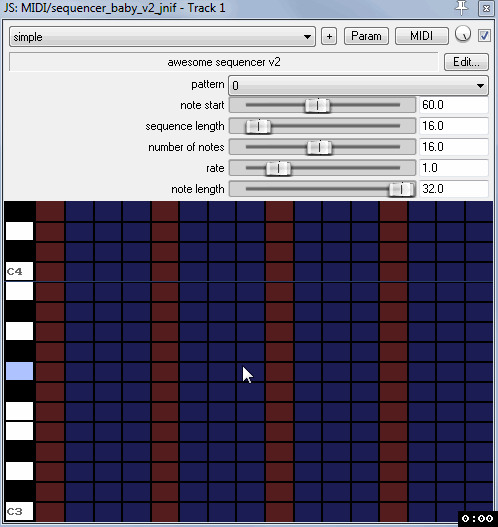Click the white piano key just above C4

coord(19,231)
